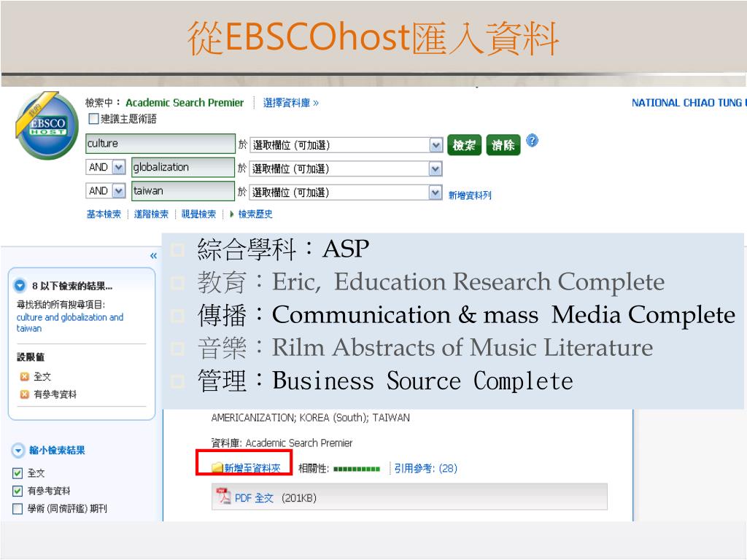
Task: Click the AMERICANIZATION; KOREA (South); TAIWAN subject text
Action: pyautogui.click(x=310, y=418)
